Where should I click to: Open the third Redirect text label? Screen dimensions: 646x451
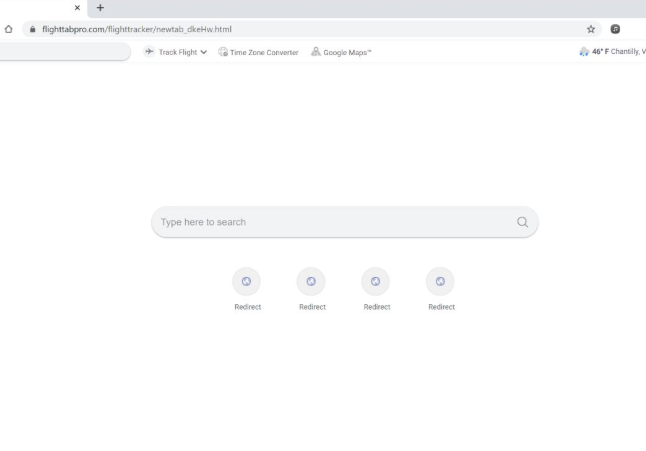click(377, 307)
